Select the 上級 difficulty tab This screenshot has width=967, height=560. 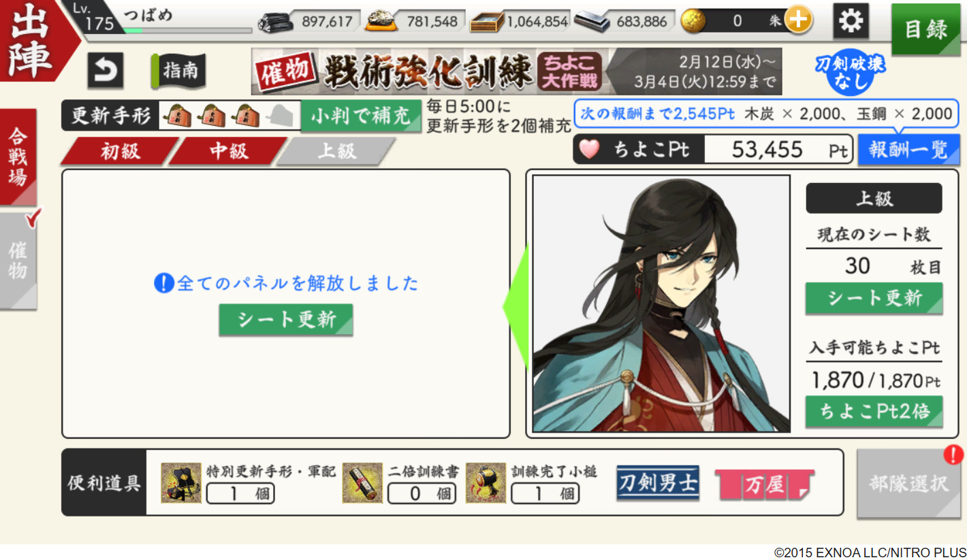[337, 151]
